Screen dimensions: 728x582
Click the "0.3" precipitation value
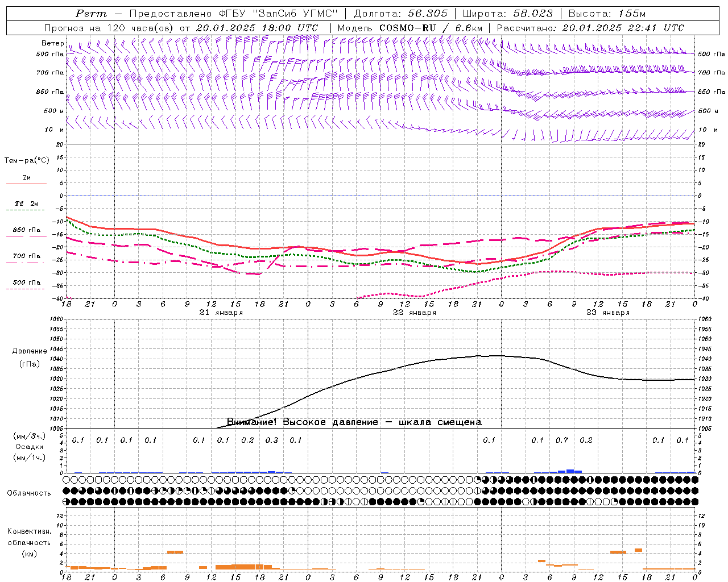(272, 440)
